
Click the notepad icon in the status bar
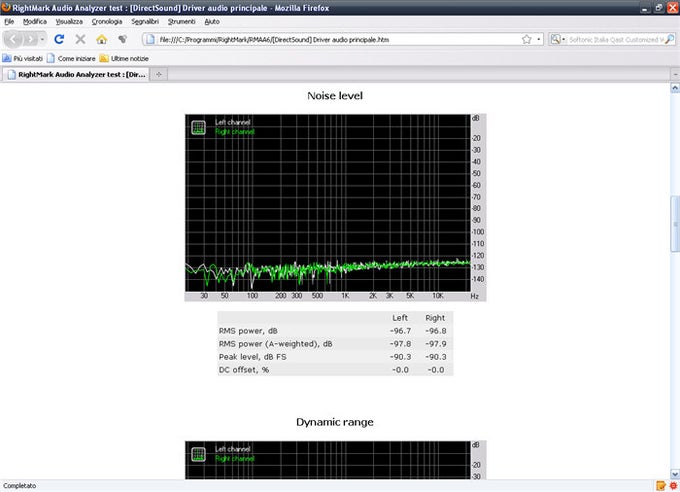pyautogui.click(x=661, y=485)
